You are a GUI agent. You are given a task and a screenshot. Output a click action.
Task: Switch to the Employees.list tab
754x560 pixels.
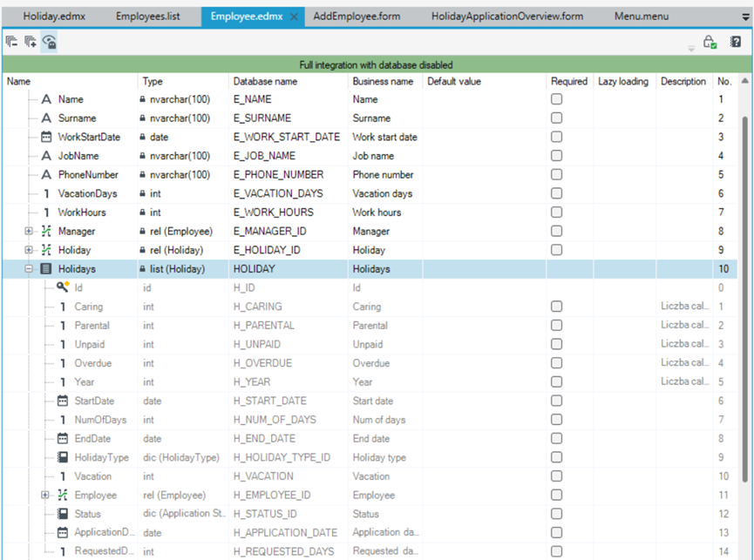(x=148, y=17)
